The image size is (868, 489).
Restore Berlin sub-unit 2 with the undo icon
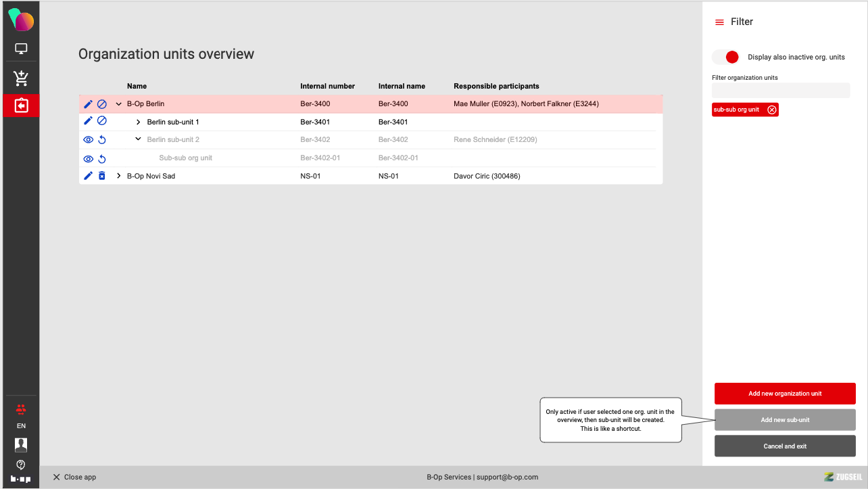tap(102, 140)
